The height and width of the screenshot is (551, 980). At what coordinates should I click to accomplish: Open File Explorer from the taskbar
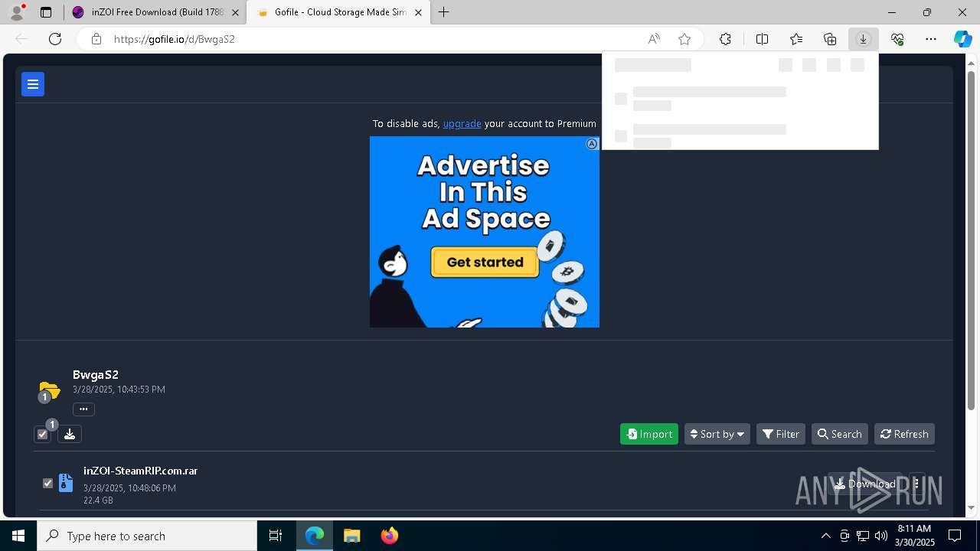(352, 536)
